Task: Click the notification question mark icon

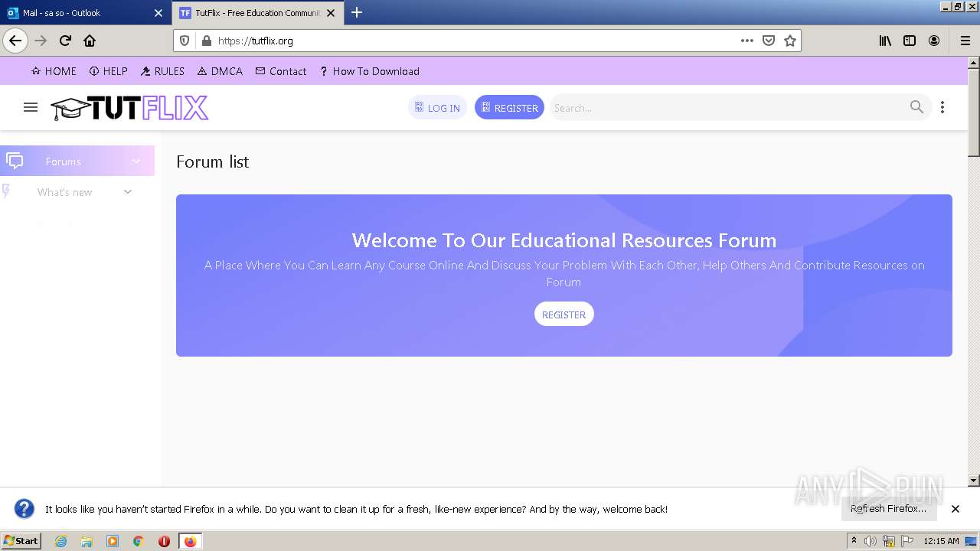Action: click(x=24, y=509)
